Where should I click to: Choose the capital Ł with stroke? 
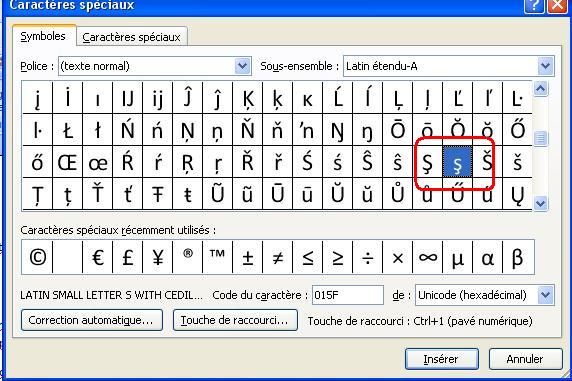click(67, 130)
